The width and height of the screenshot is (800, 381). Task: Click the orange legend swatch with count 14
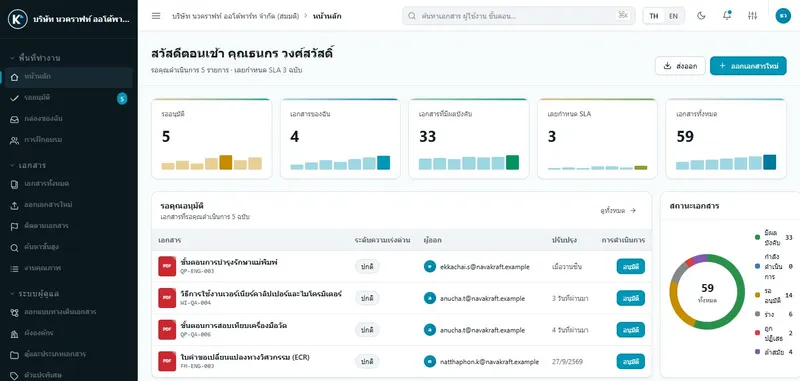pos(757,295)
